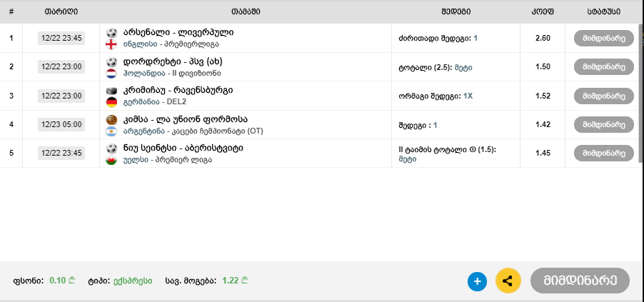
Task: Click status მიმდინარე in ნიუ სეინტსი row
Action: (604, 153)
